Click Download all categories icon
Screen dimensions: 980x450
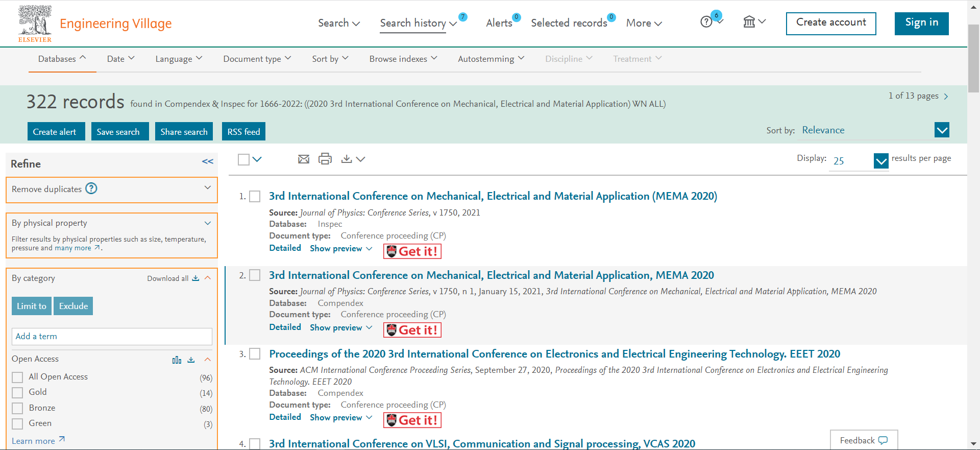point(195,278)
